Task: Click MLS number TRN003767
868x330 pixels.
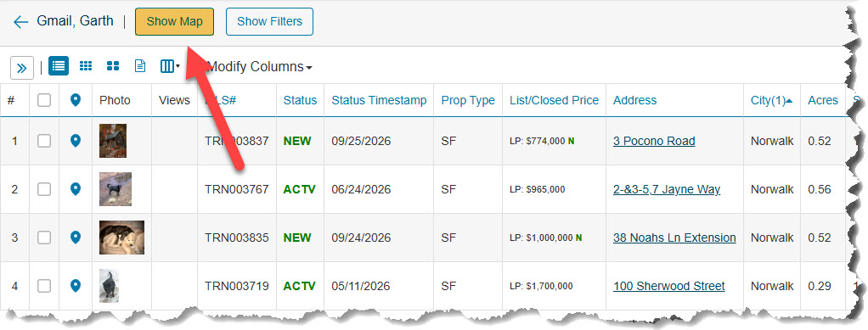Action: [237, 189]
